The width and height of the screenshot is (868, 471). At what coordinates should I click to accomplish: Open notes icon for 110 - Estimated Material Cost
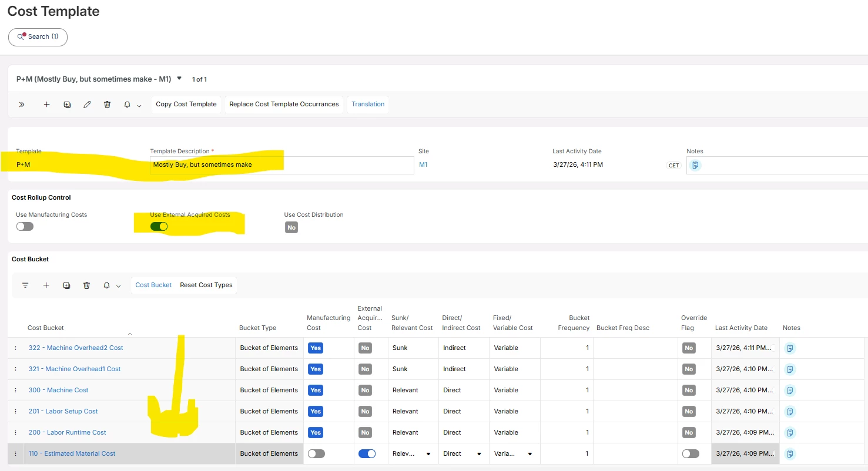pyautogui.click(x=790, y=454)
